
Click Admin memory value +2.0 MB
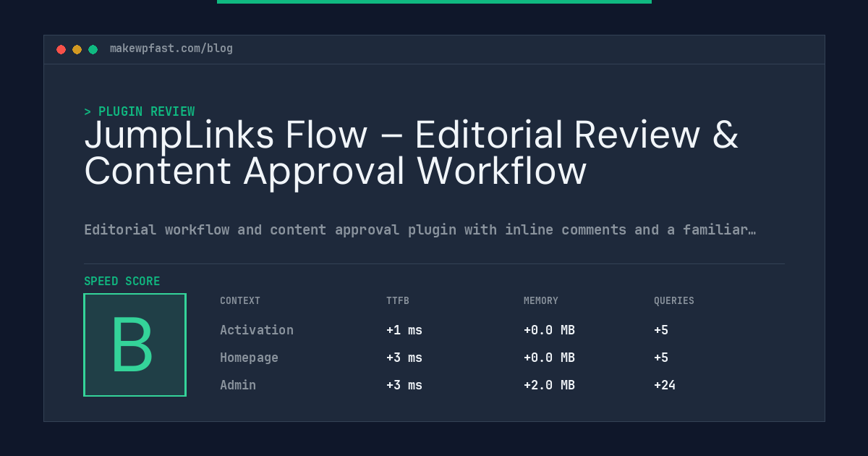coord(549,385)
